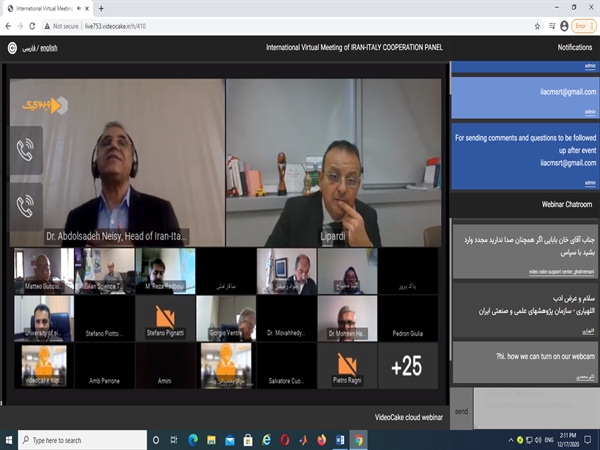Click the address bar URL

[115, 26]
